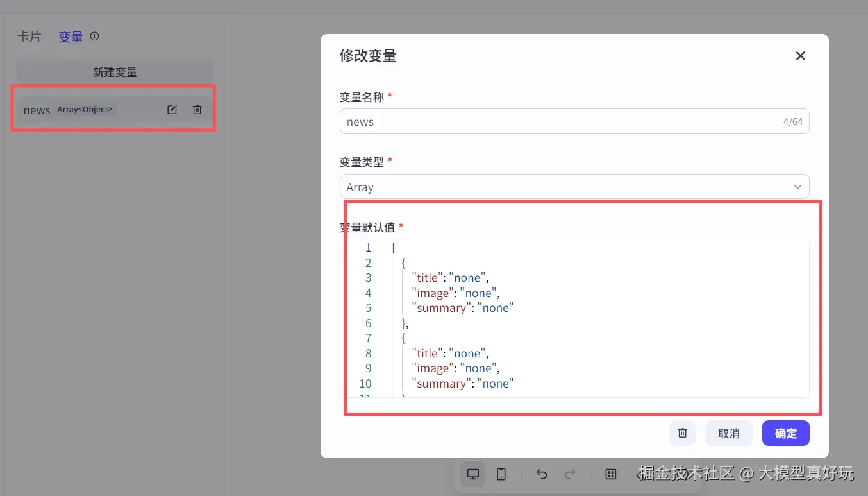This screenshot has width=868, height=496.
Task: Click line number 6 in editor gutter
Action: click(x=368, y=323)
